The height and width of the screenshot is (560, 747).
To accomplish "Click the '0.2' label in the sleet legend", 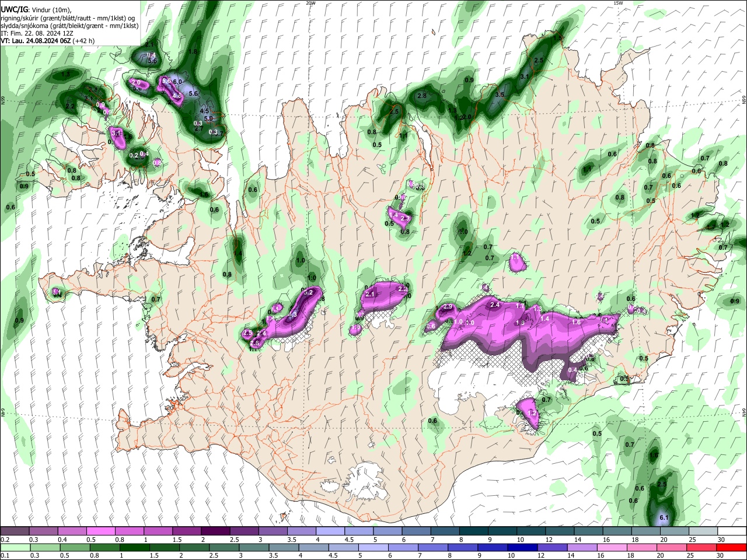I will pyautogui.click(x=6, y=539).
